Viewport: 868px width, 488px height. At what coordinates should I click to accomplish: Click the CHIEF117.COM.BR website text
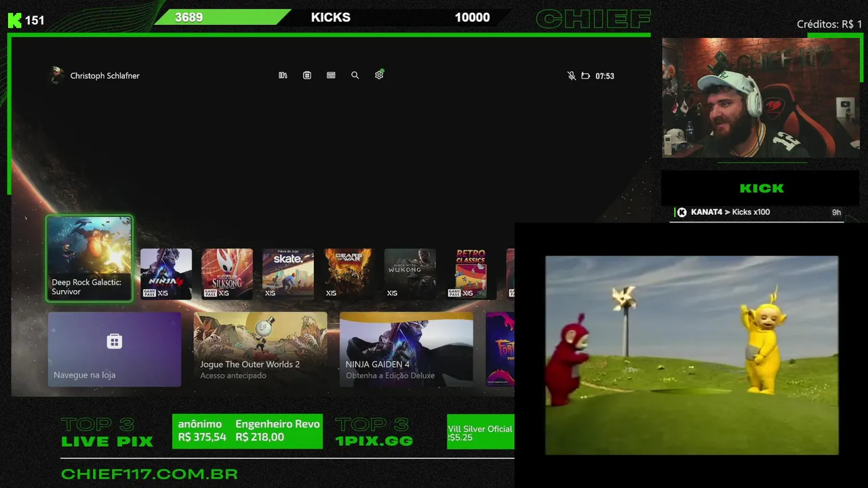(149, 474)
